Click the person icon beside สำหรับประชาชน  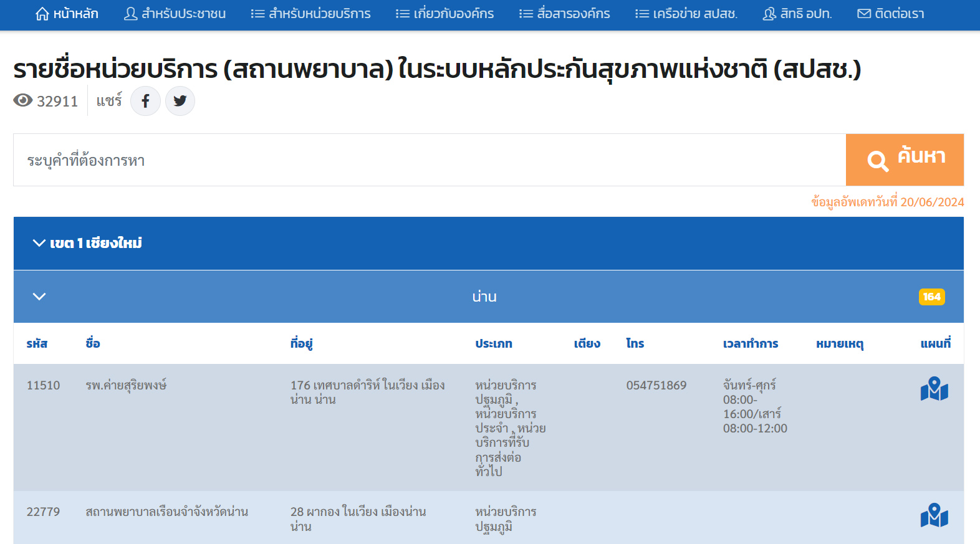(x=130, y=14)
